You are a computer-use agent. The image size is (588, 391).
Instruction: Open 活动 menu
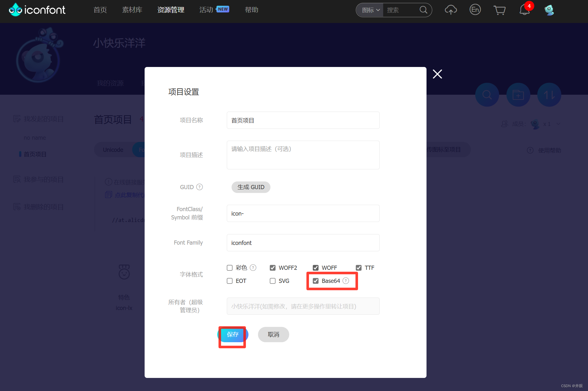206,10
